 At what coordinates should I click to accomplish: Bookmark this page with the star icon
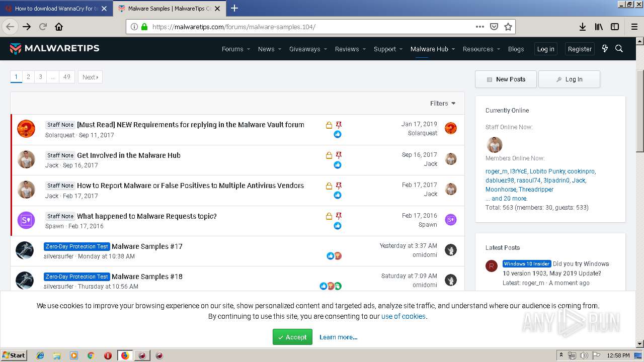(508, 27)
